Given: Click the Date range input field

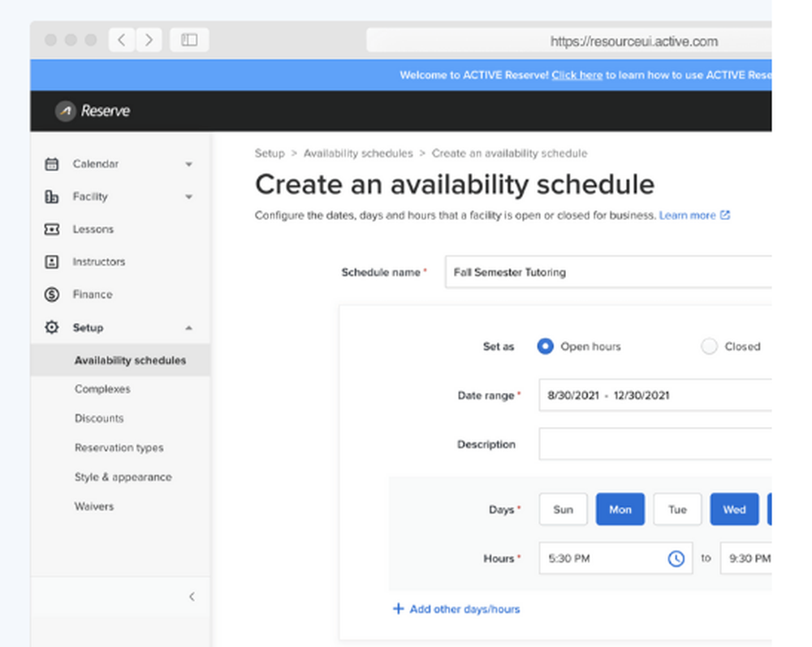Looking at the screenshot, I should click(655, 395).
